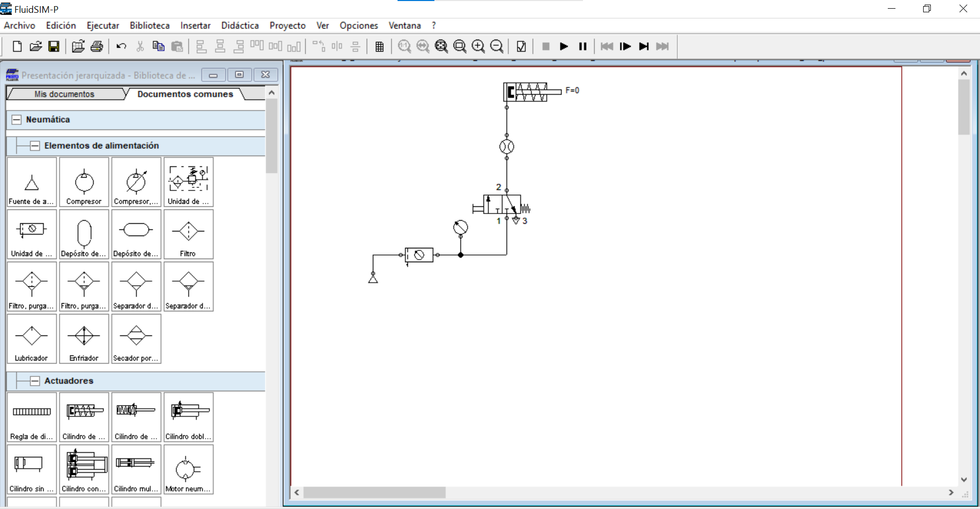Select the Compresor component in library

click(84, 182)
